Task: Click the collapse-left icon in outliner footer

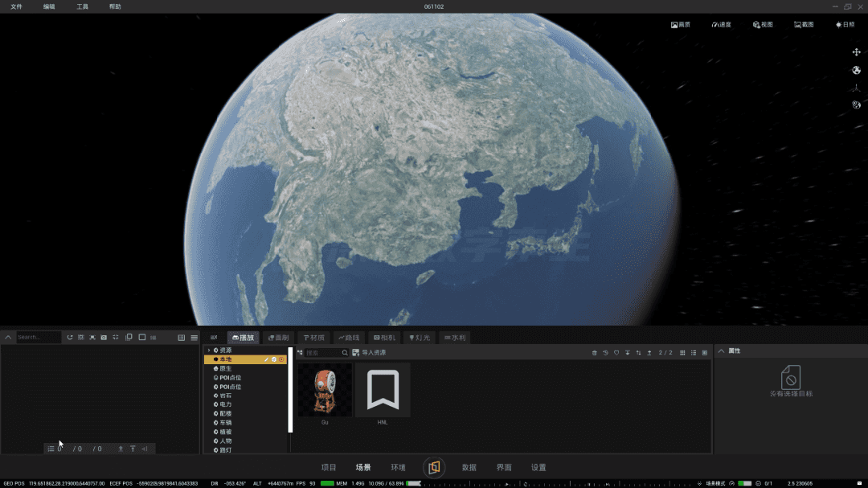Action: coord(145,449)
